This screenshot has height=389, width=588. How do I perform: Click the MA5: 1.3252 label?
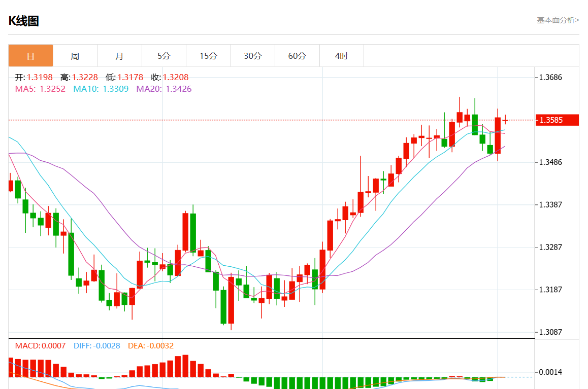(x=40, y=89)
